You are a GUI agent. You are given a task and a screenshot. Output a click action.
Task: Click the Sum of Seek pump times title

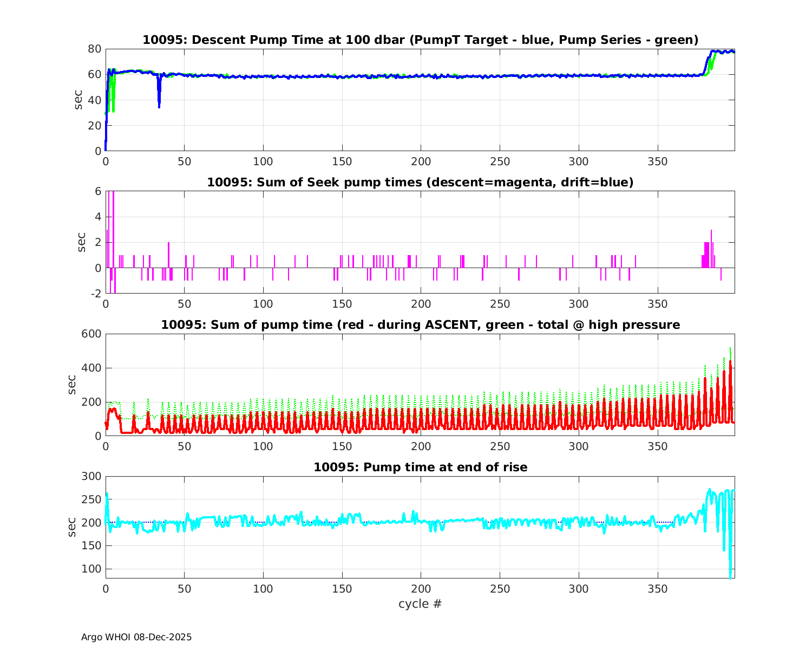pos(420,183)
